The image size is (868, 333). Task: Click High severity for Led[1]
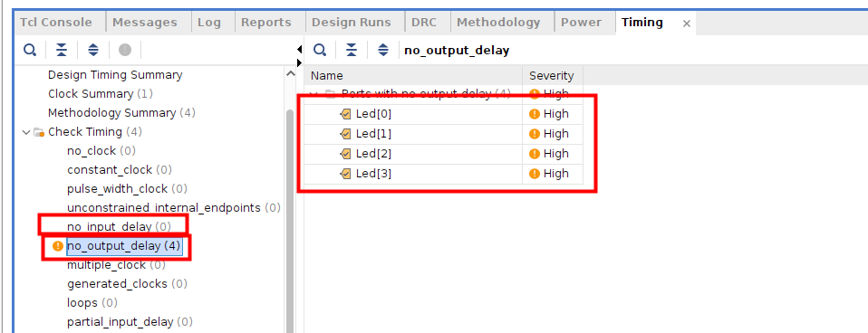(x=555, y=134)
